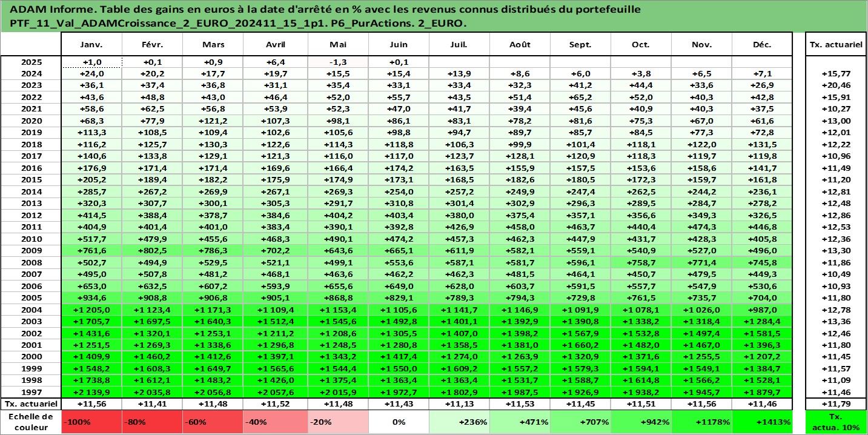This screenshot has width=868, height=435.
Task: Click the 'Mars' column header
Action: tap(213, 45)
